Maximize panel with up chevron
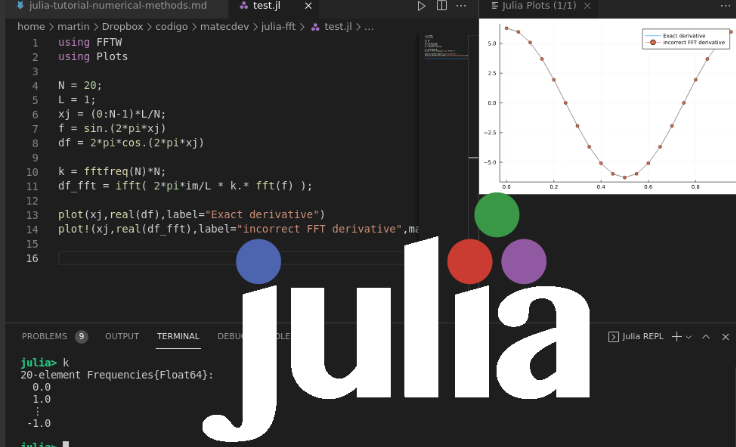The height and width of the screenshot is (447, 736). point(706,337)
